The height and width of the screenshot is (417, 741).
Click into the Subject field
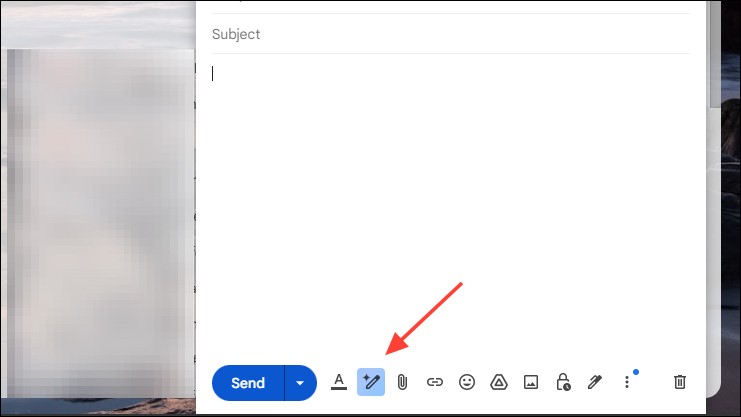(450, 34)
